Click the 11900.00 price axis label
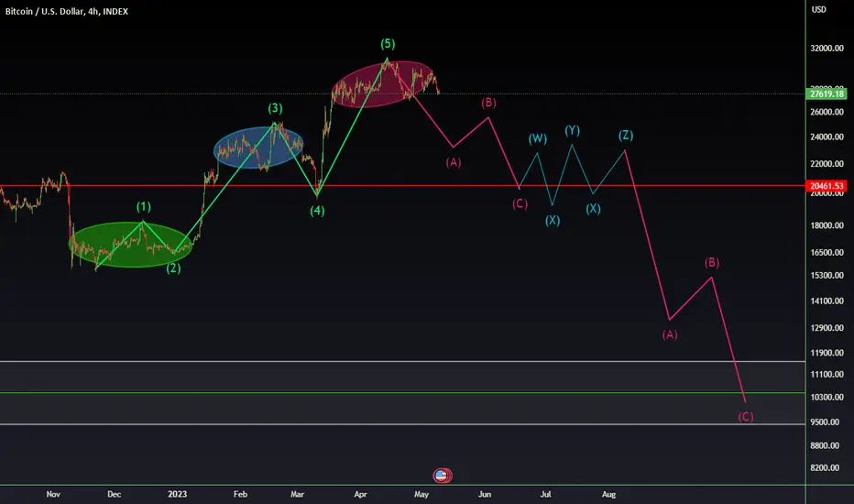854x504 pixels. click(x=827, y=353)
